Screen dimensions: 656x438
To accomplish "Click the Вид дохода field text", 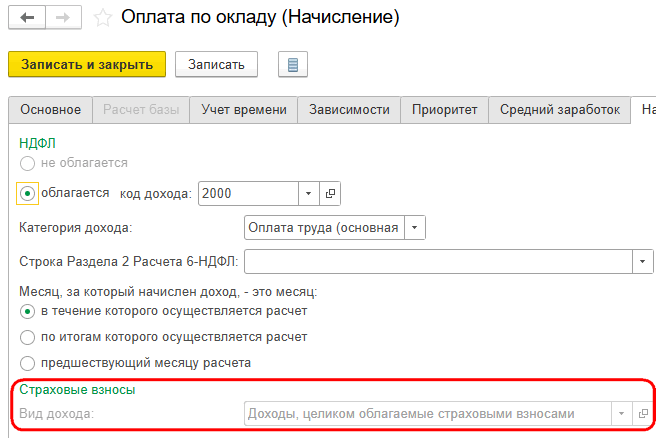I will [x=428, y=414].
